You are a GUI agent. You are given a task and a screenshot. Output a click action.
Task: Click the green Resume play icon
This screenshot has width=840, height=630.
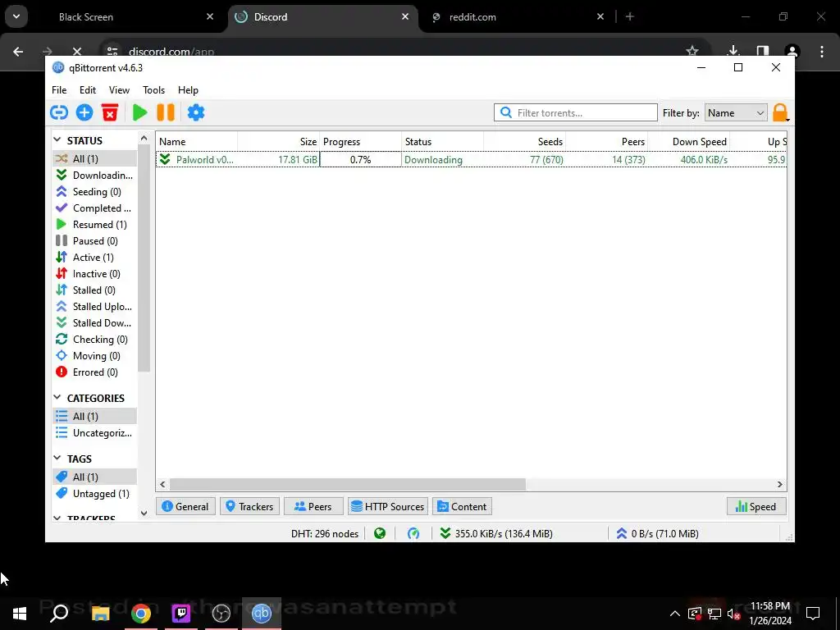(139, 112)
